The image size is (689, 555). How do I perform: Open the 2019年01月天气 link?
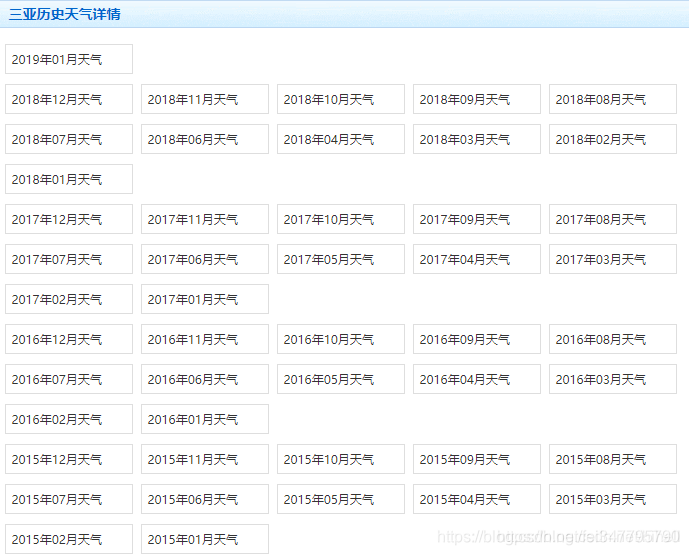pos(69,59)
